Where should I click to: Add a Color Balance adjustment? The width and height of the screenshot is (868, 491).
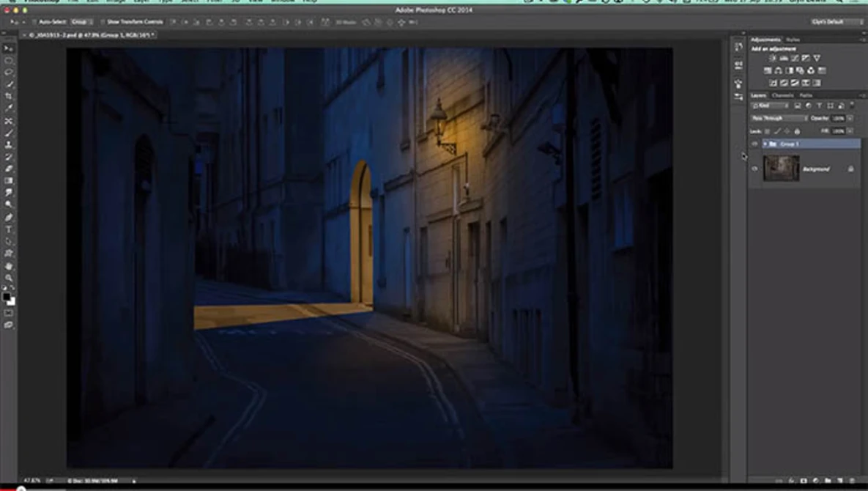779,70
